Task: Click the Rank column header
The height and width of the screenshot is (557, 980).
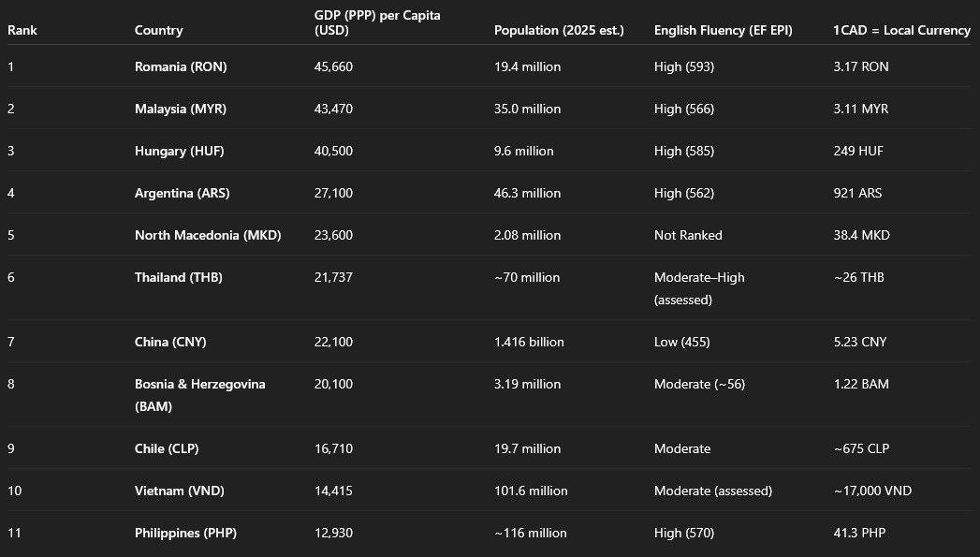Action: 22,30
